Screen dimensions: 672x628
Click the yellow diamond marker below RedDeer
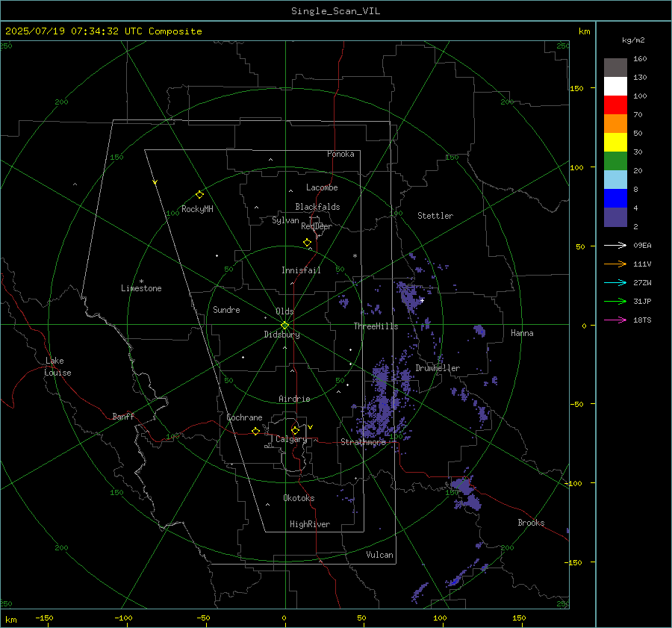pos(307,243)
